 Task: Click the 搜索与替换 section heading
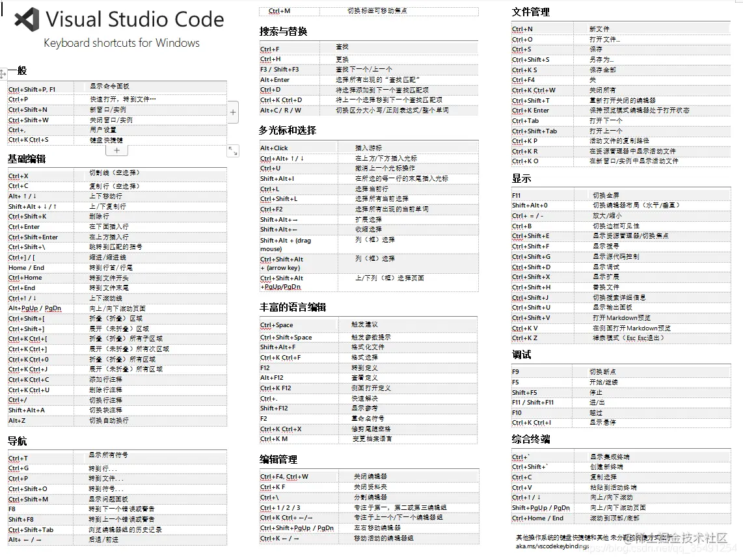click(284, 31)
